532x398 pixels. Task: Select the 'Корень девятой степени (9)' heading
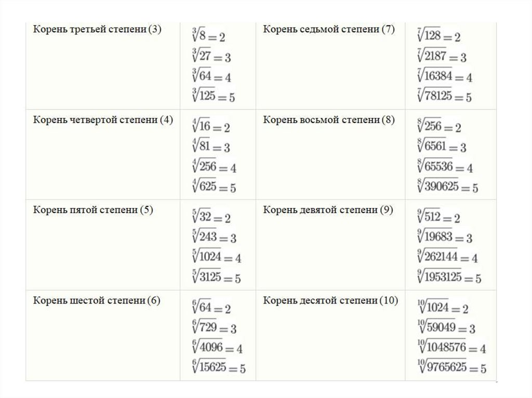[328, 210]
